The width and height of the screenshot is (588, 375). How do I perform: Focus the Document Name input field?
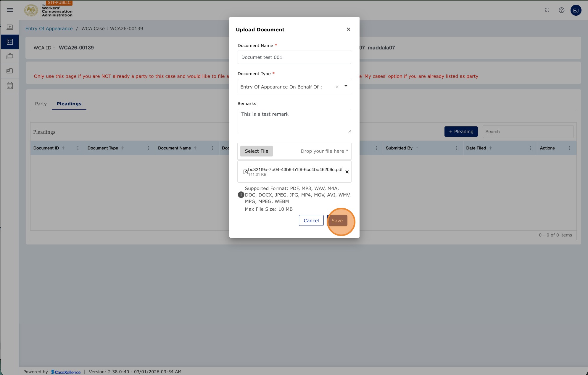click(294, 57)
